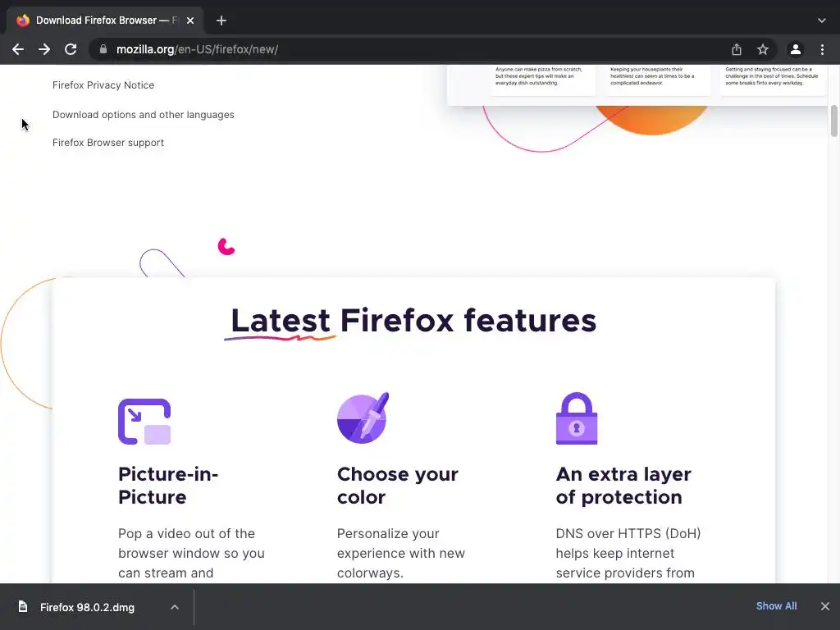
Task: Open the downloaded Firefox 98.0.2.dmg file
Action: 87,608
